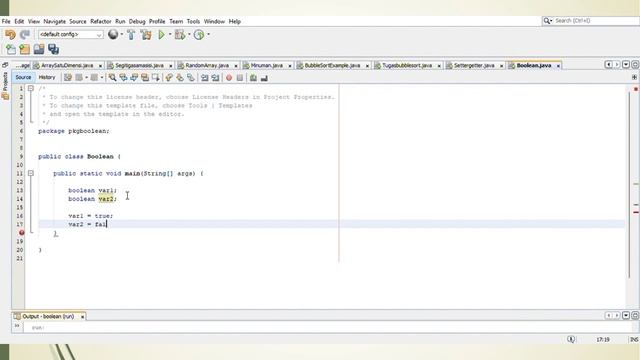Viewport: 640px width, 360px height.
Task: Click the Comment icon in editor toolbar
Action: [x=253, y=78]
